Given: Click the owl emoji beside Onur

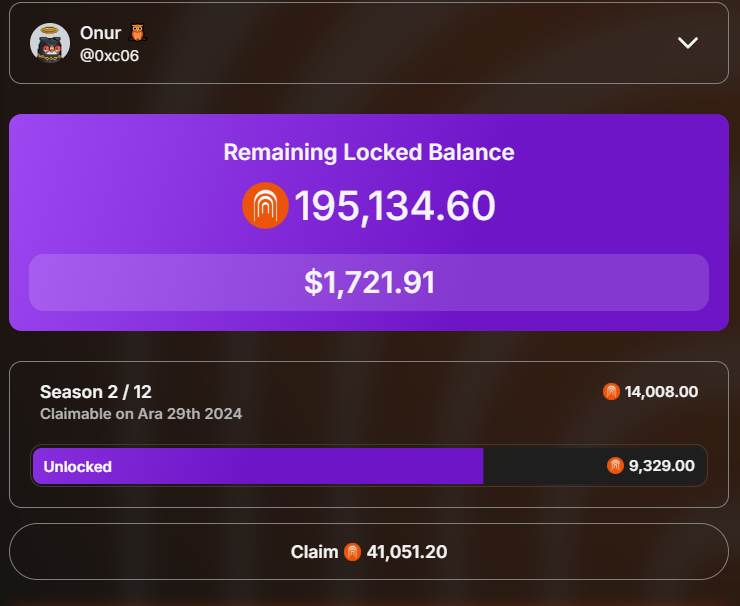Looking at the screenshot, I should (x=137, y=33).
